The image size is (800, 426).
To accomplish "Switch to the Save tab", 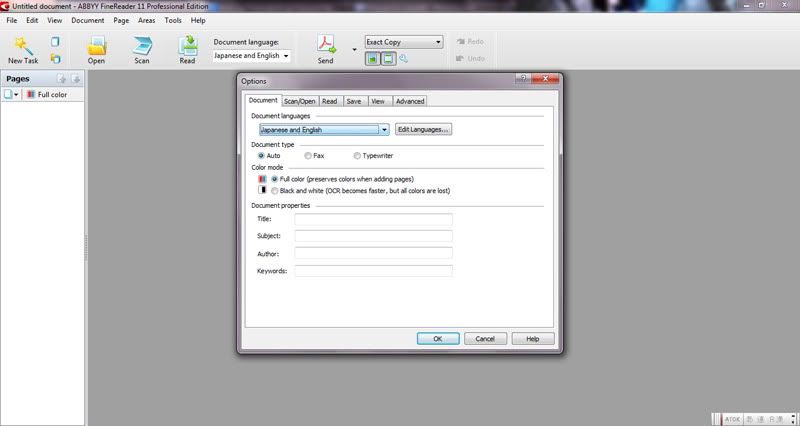I will (x=354, y=101).
